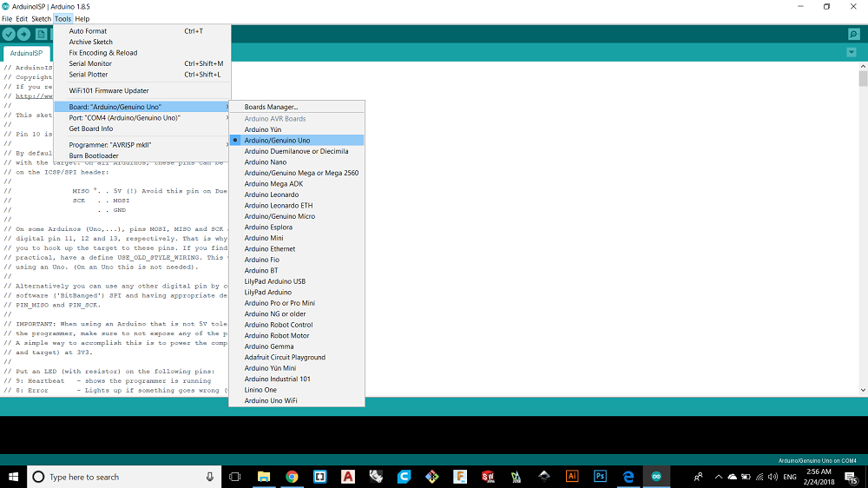
Task: Select LilyPad Arduino USB board
Action: coord(297,281)
